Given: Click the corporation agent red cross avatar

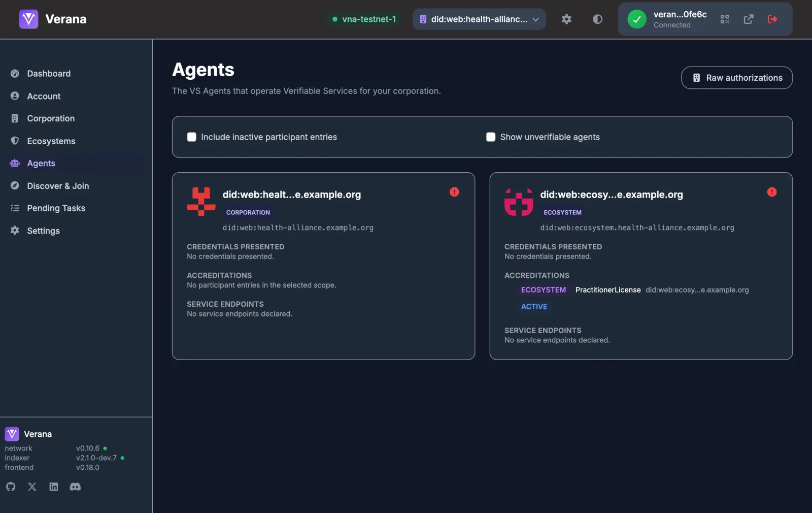Looking at the screenshot, I should (x=201, y=202).
